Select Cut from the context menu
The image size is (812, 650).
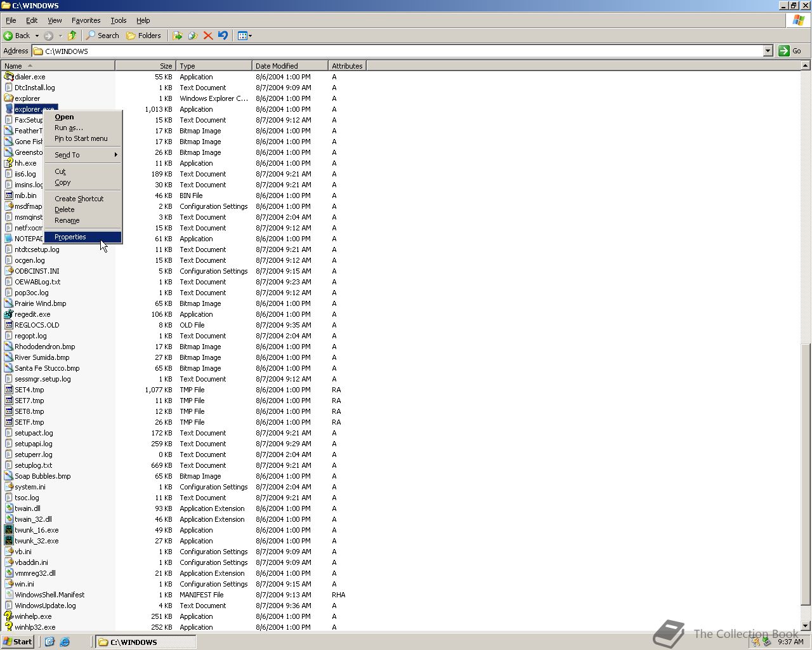82,171
